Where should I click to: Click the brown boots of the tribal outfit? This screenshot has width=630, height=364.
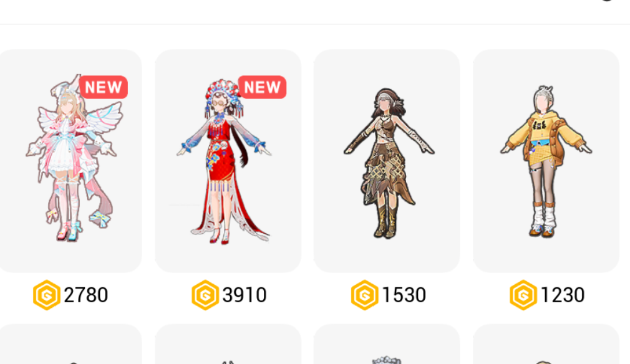tap(387, 221)
